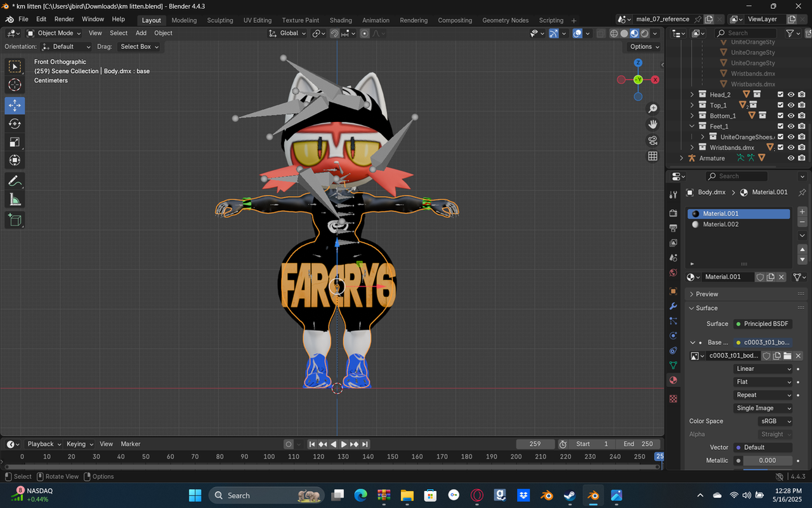Open the Object Data mesh tab
Viewport: 812px width, 508px height.
(x=673, y=365)
